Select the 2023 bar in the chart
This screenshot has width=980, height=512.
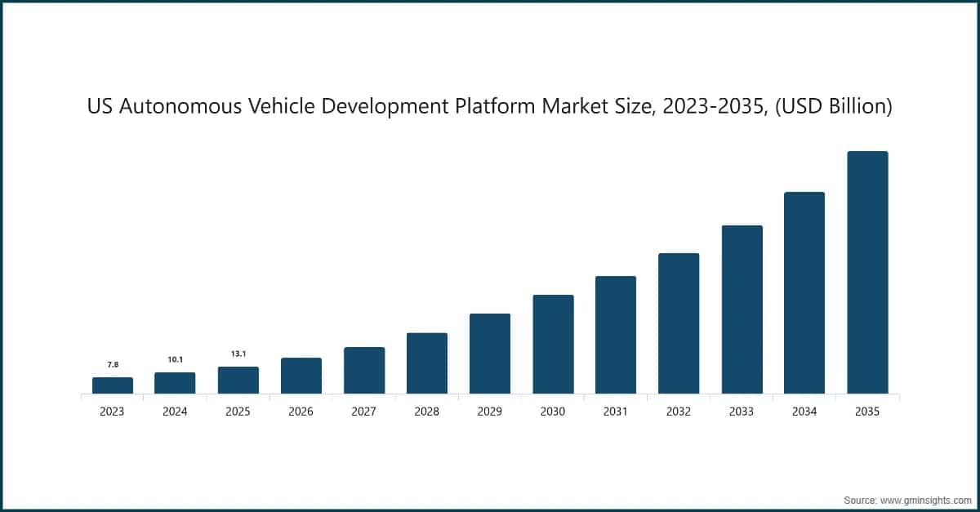coord(114,385)
